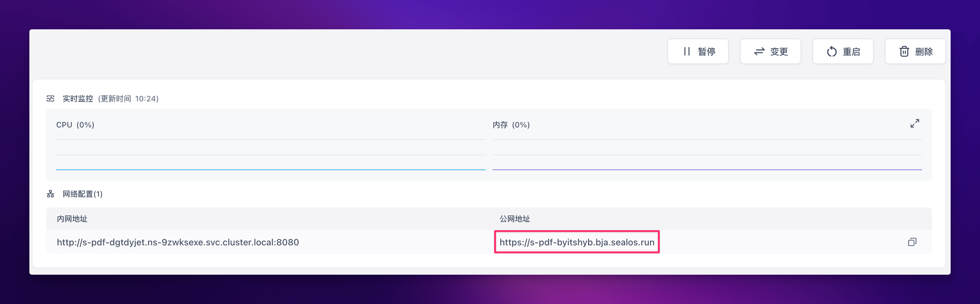
Task: Delete the application via the 删除 button
Action: (915, 51)
